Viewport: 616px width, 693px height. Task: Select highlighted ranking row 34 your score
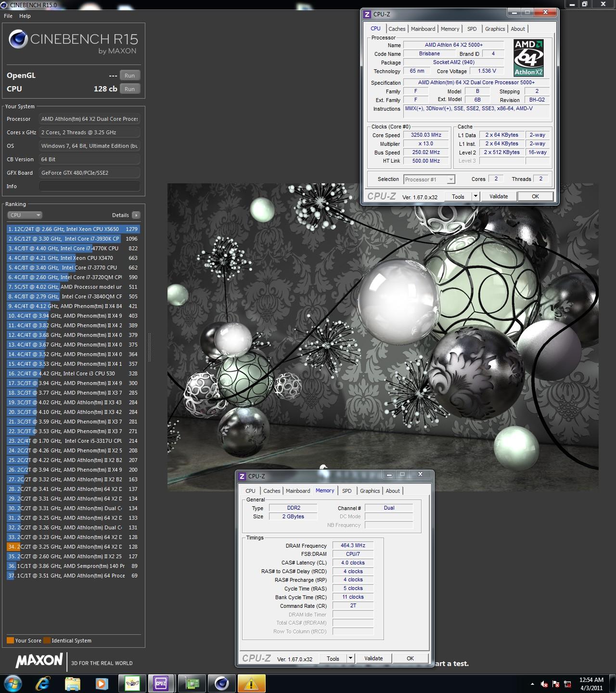(73, 547)
